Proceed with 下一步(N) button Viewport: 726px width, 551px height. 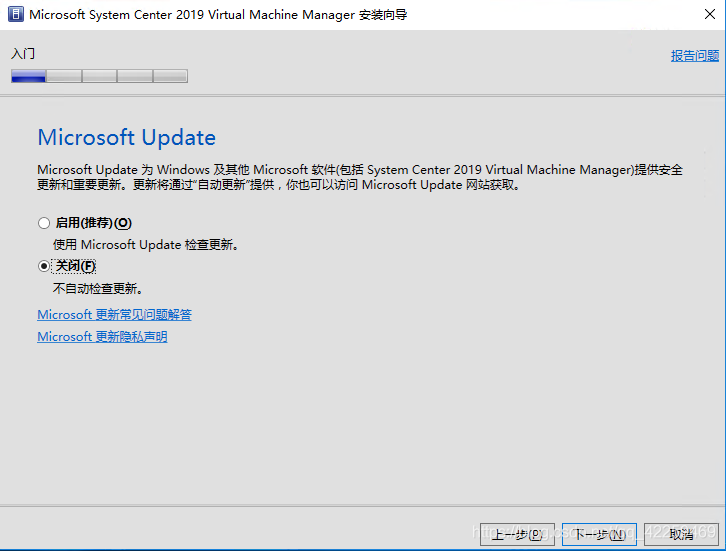599,534
